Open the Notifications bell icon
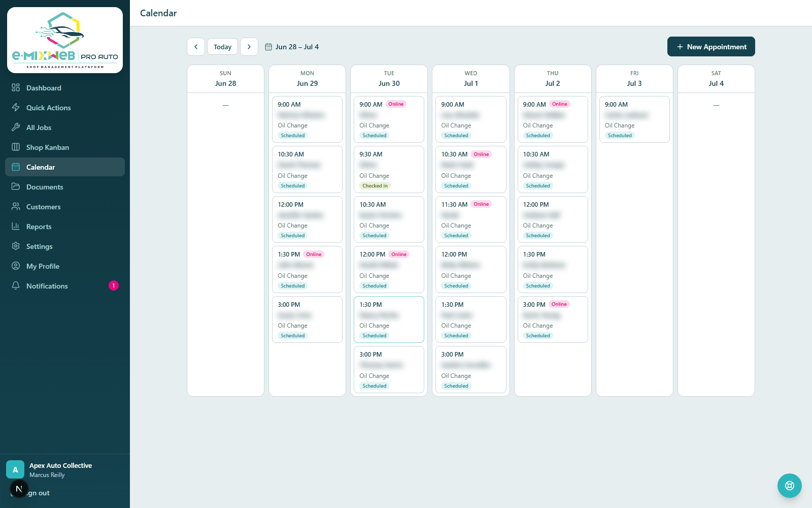The height and width of the screenshot is (508, 812). click(x=16, y=286)
